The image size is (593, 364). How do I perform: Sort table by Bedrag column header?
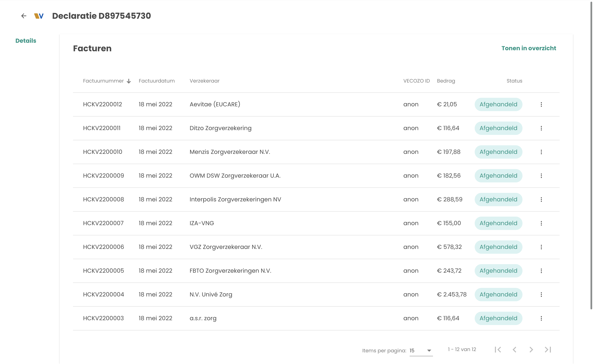[446, 81]
